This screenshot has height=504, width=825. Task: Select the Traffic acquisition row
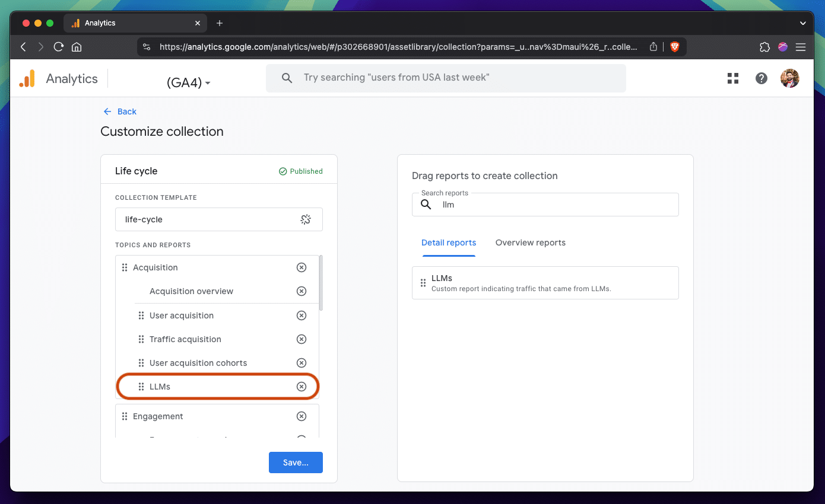tap(217, 339)
